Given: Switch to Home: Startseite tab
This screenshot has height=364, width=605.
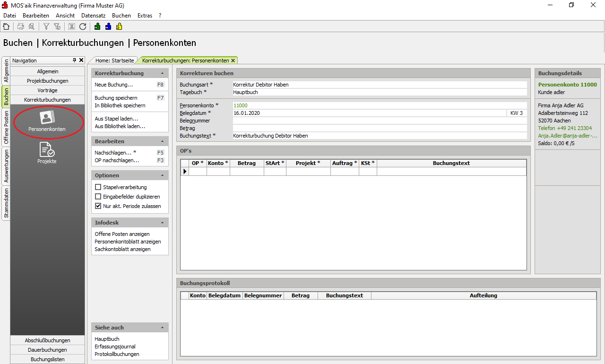Looking at the screenshot, I should 114,61.
